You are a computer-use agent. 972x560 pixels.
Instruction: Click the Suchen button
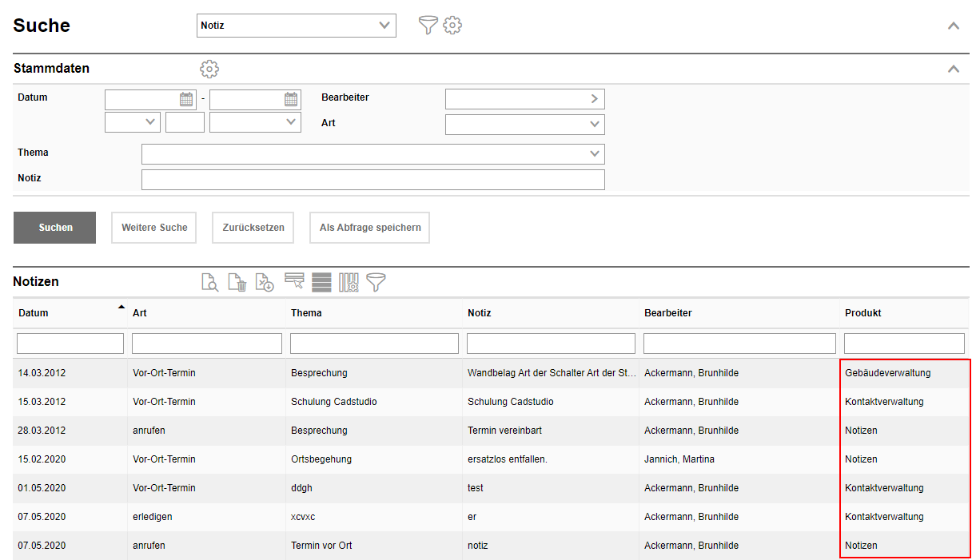(55, 228)
